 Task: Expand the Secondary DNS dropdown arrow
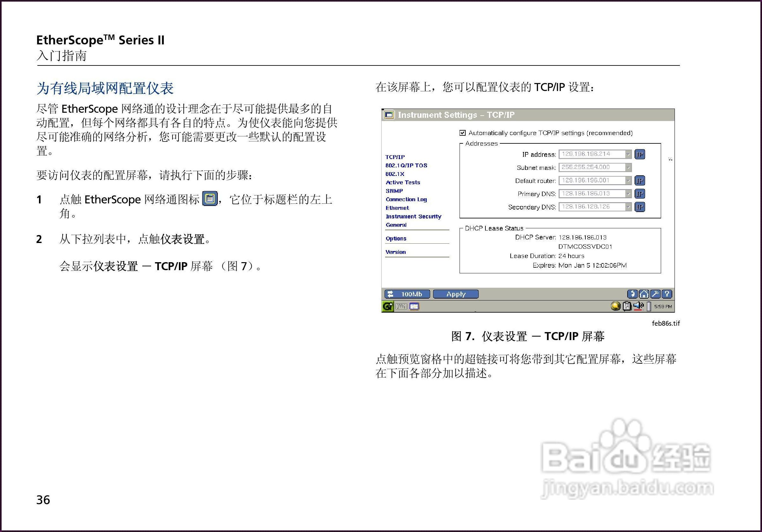(x=628, y=207)
